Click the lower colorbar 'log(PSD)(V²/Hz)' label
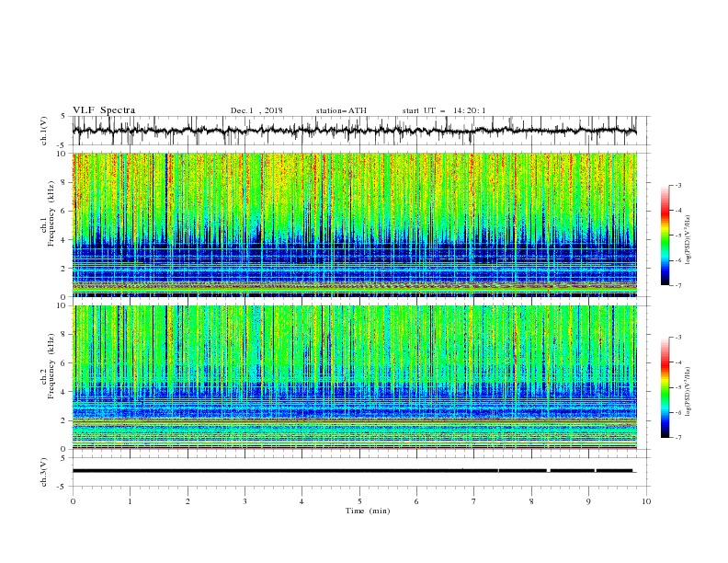Image resolution: width=728 pixels, height=563 pixels. click(688, 392)
